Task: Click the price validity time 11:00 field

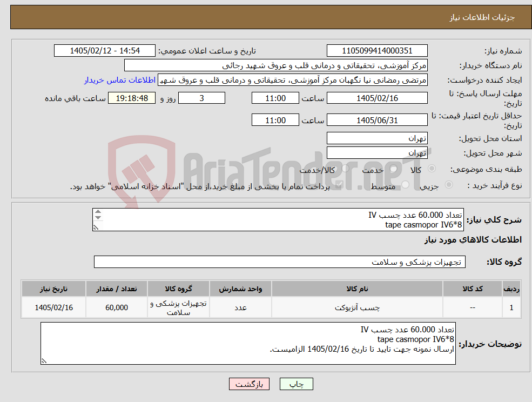Action: point(275,120)
